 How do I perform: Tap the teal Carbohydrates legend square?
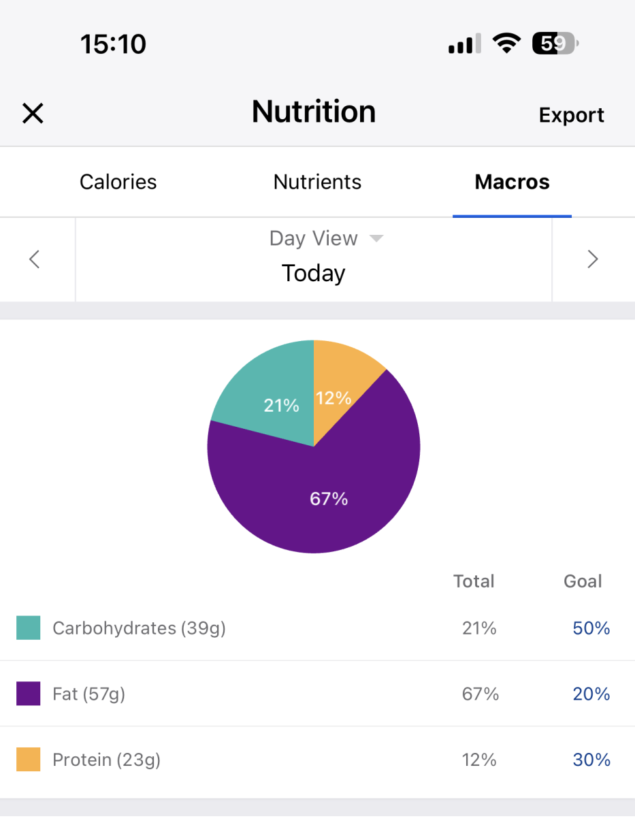[x=29, y=628]
